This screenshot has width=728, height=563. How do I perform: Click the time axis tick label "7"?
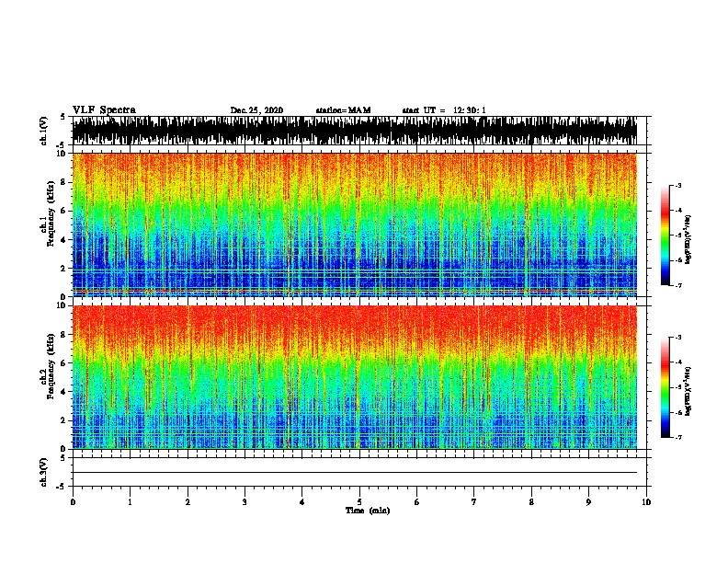pos(474,502)
